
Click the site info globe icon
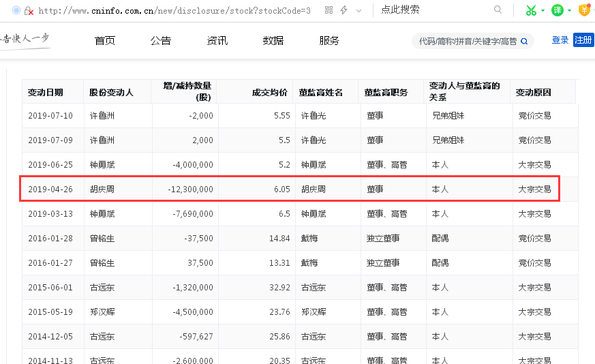(16, 10)
